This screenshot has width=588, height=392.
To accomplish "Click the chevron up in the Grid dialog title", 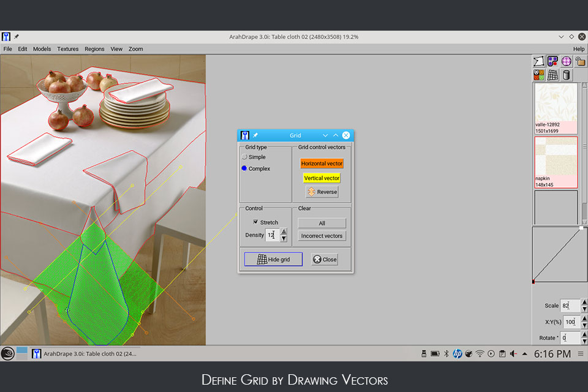I will click(x=336, y=135).
